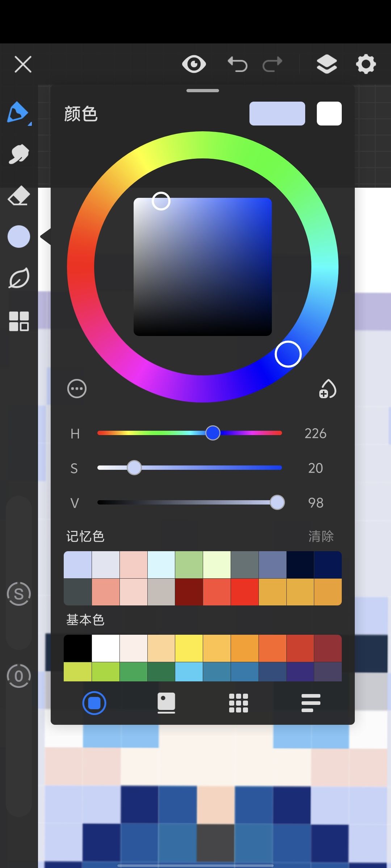Image resolution: width=391 pixels, height=868 pixels.
Task: Tap the panel drag handle bar
Action: [203, 90]
